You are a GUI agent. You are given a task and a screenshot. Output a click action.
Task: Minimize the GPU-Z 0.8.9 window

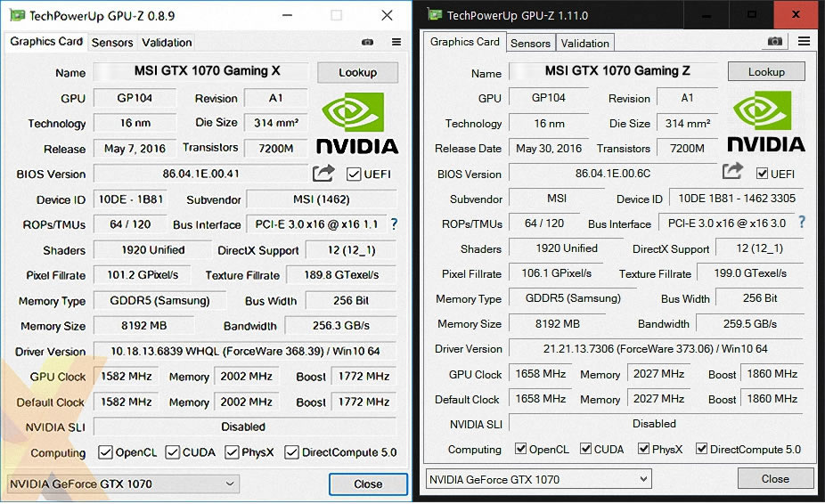[287, 15]
